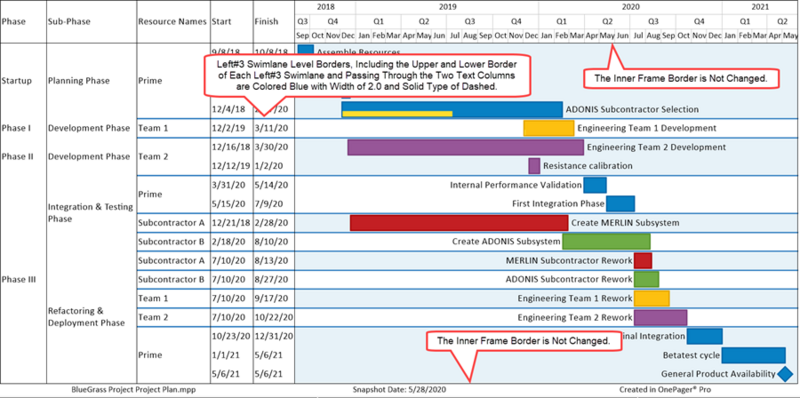
Task: Click Subcontractor A in the 12/21/18 row
Action: coord(171,223)
